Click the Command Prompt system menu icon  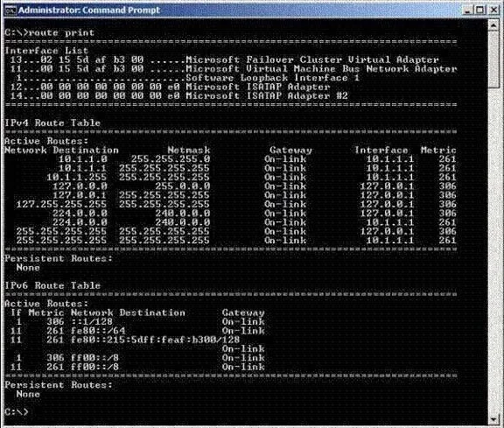coord(10,11)
